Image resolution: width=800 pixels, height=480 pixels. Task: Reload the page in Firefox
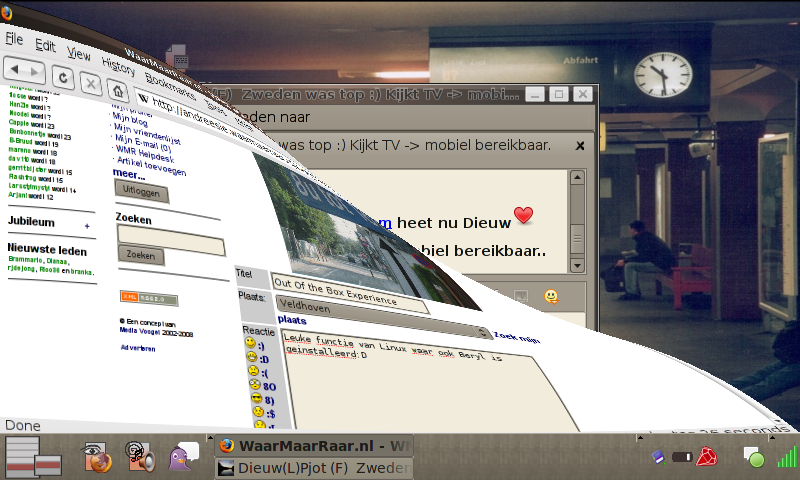click(x=62, y=75)
